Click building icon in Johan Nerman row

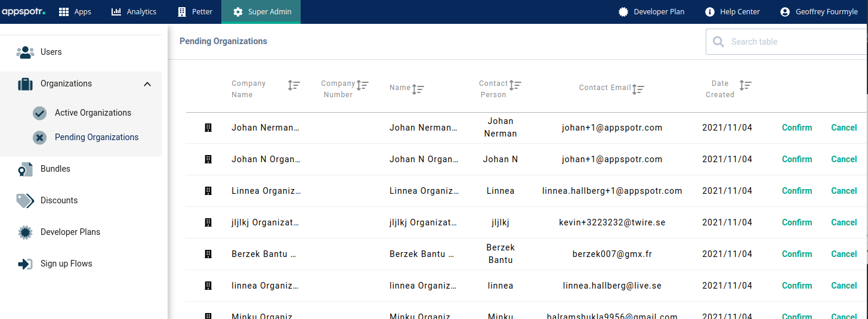pos(208,128)
